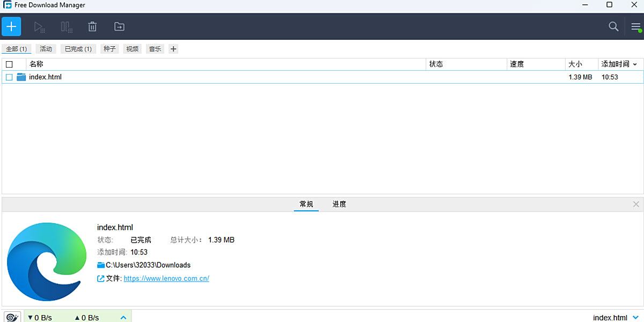Check the select-all checkbox in header
Image resolution: width=644 pixels, height=322 pixels.
click(x=9, y=64)
